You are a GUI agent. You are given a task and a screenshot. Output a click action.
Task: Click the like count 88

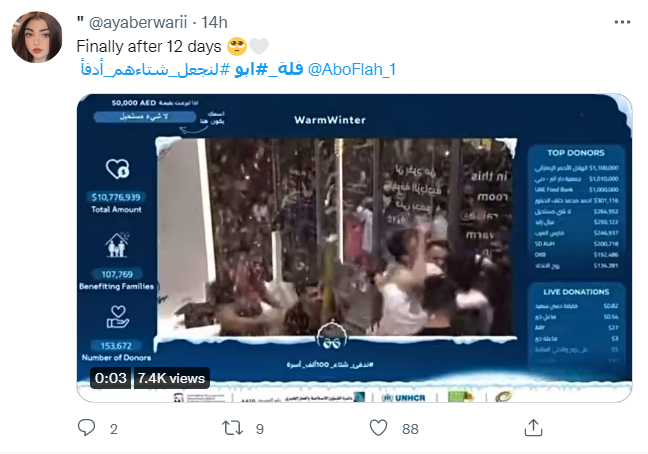point(410,429)
